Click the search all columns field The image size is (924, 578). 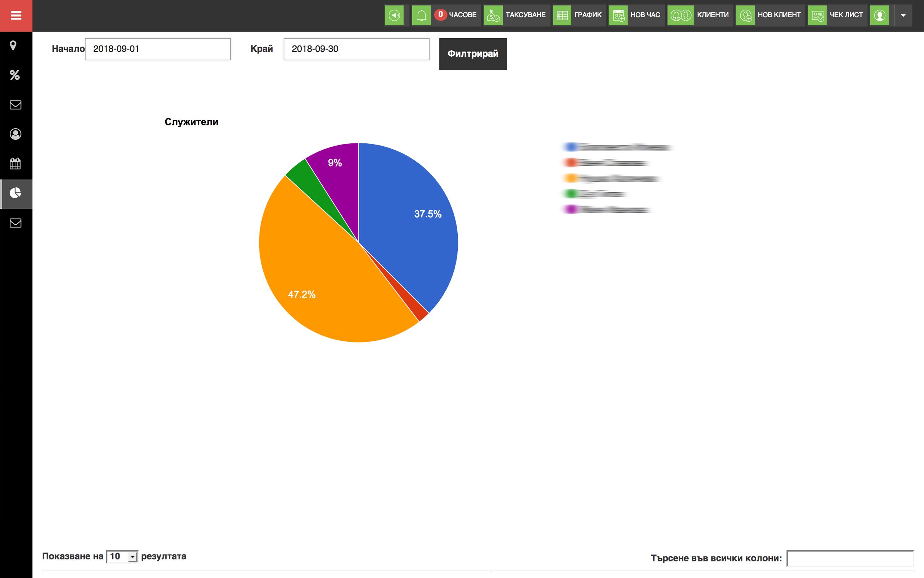pos(850,558)
